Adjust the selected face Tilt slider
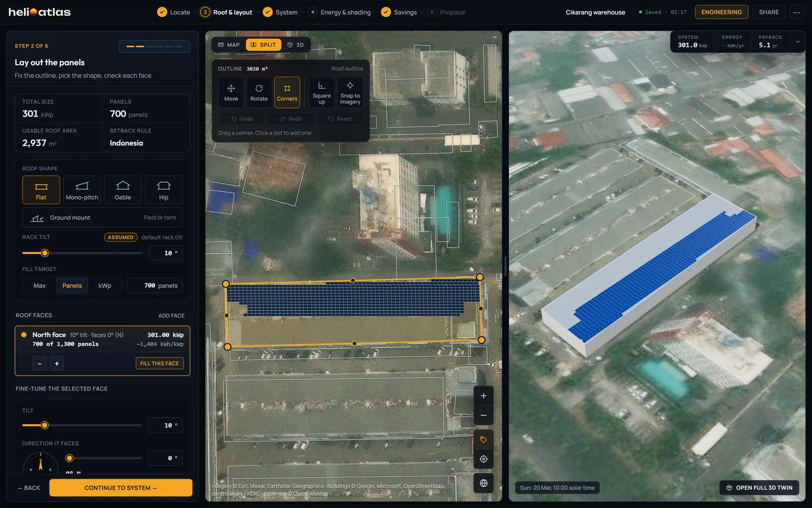The height and width of the screenshot is (508, 812). pos(45,425)
